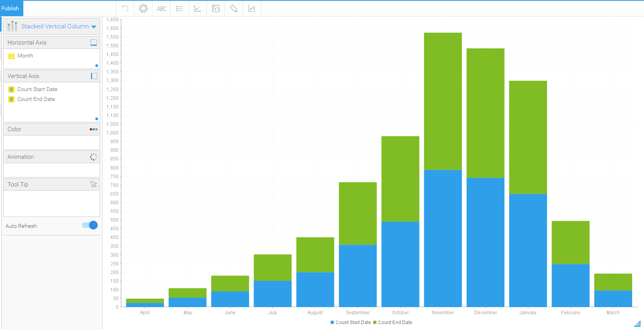Click the green November bar segment

coord(443,101)
